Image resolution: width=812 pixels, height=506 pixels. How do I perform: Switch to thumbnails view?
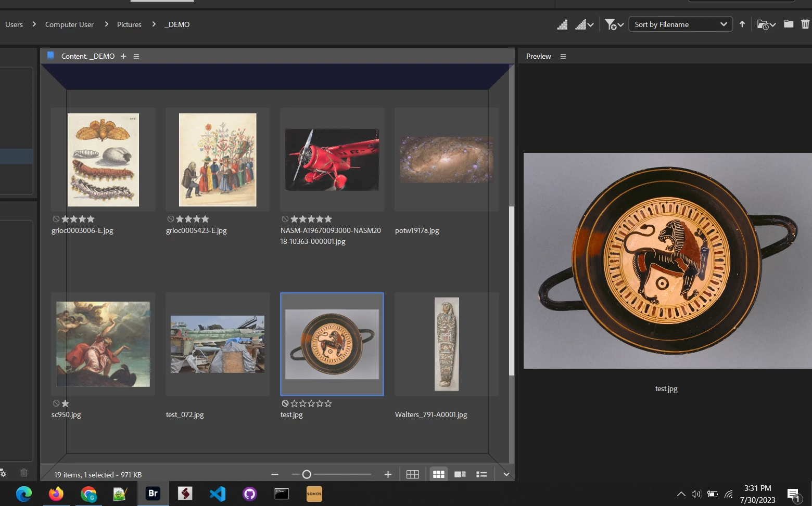(x=439, y=474)
